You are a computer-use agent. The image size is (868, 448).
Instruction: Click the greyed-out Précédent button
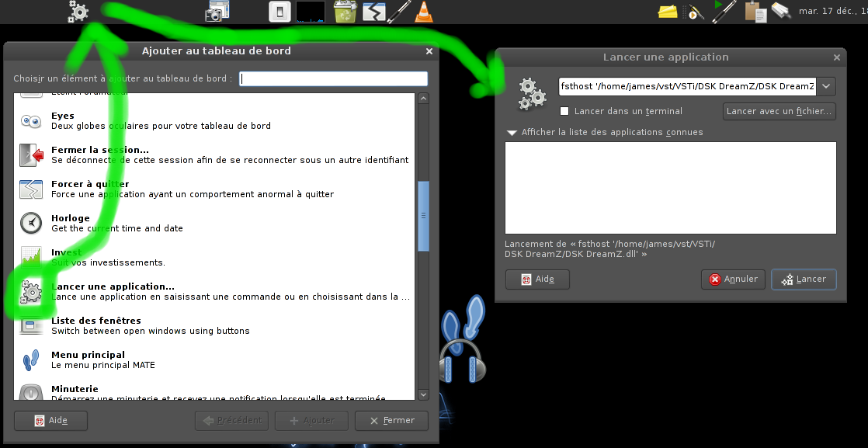point(231,420)
